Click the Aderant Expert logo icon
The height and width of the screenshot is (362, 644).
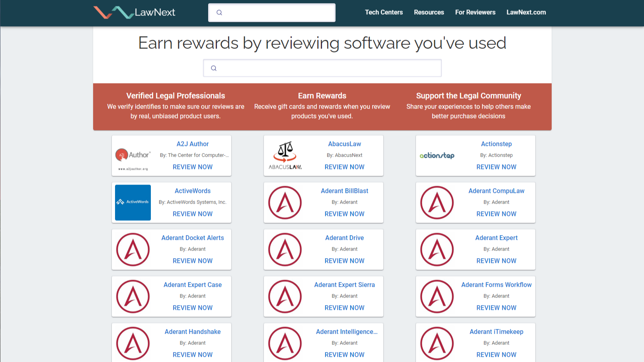pyautogui.click(x=437, y=249)
